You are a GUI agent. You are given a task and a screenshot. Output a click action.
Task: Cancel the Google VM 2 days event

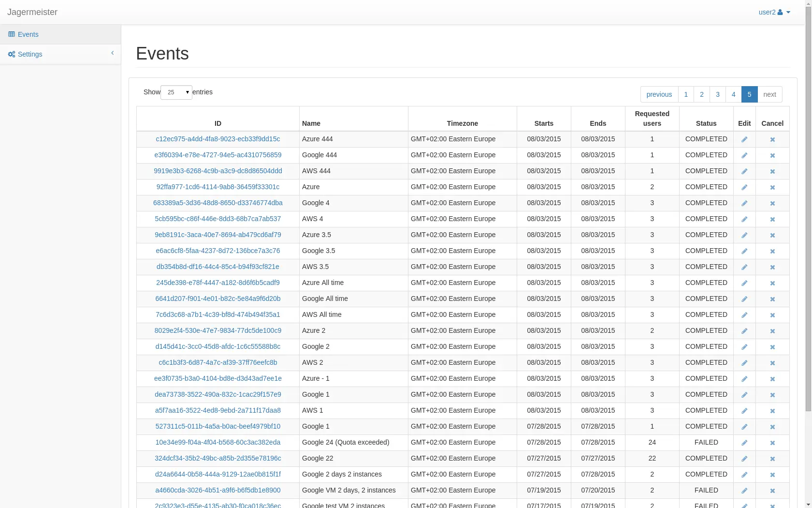tap(772, 491)
